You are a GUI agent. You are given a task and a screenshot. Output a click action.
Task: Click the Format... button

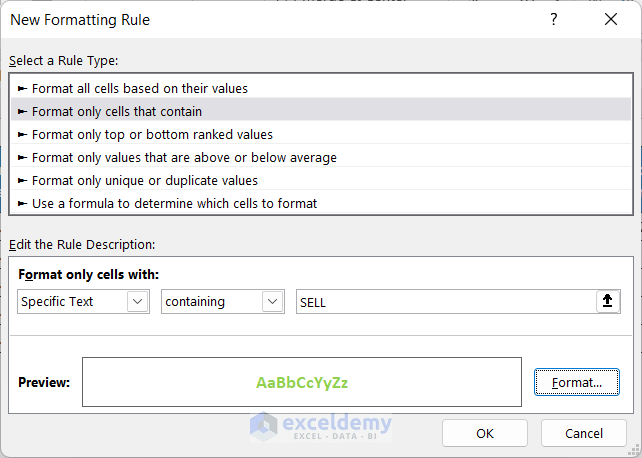tap(577, 382)
